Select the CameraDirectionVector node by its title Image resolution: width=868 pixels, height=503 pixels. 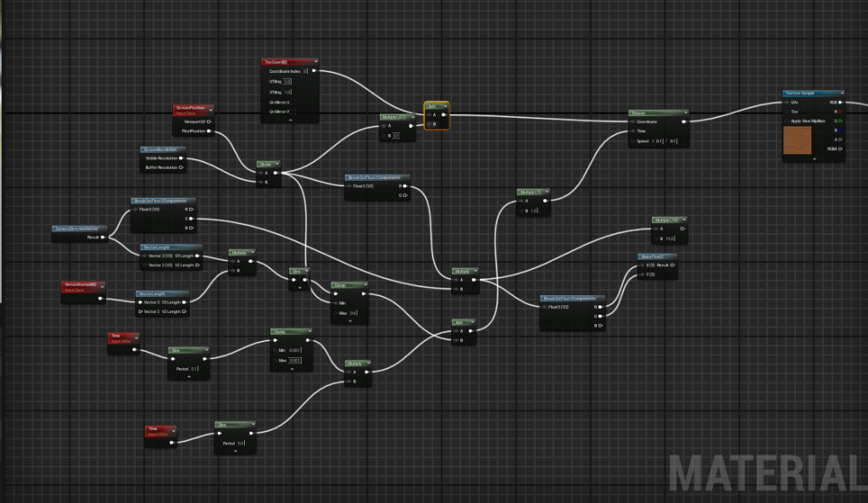pyautogui.click(x=77, y=229)
